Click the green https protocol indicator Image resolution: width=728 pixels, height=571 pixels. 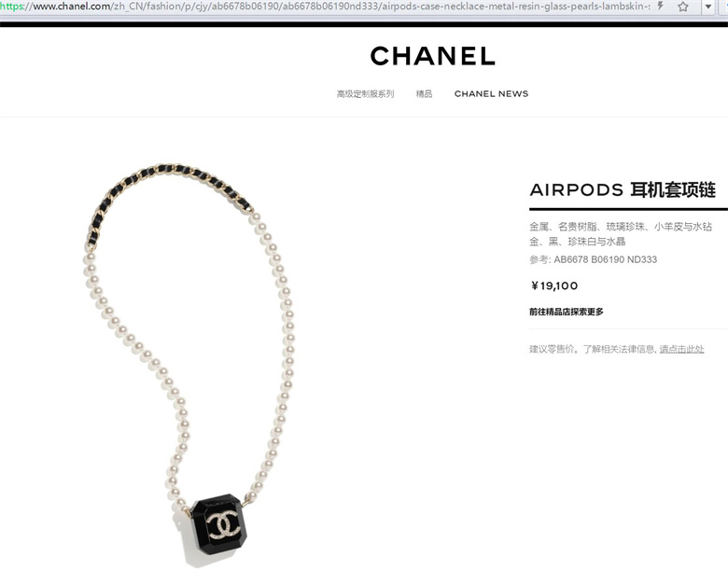click(11, 7)
